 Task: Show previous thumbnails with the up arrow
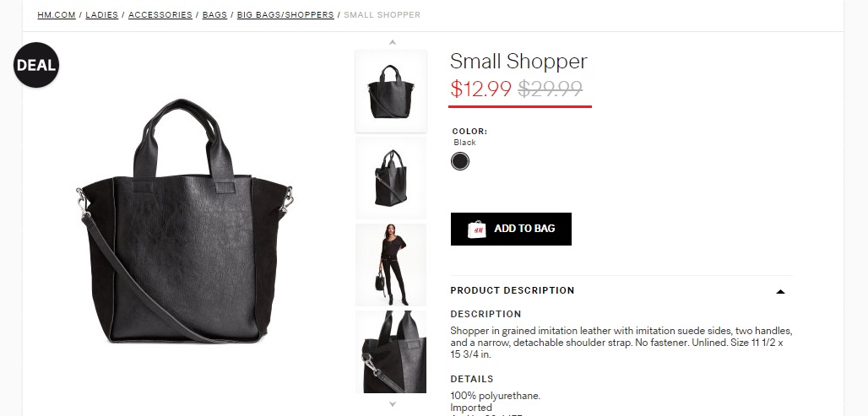[393, 42]
